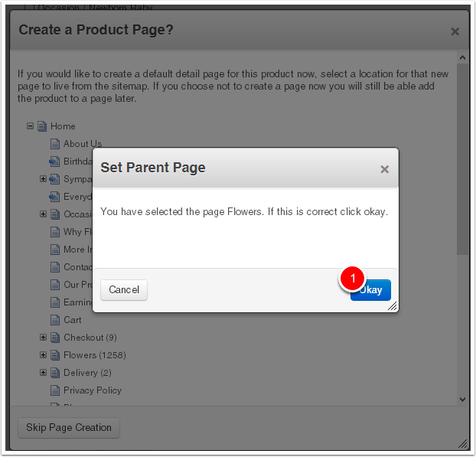Image resolution: width=476 pixels, height=457 pixels.
Task: Select the Privacy Policy page
Action: pyautogui.click(x=93, y=390)
